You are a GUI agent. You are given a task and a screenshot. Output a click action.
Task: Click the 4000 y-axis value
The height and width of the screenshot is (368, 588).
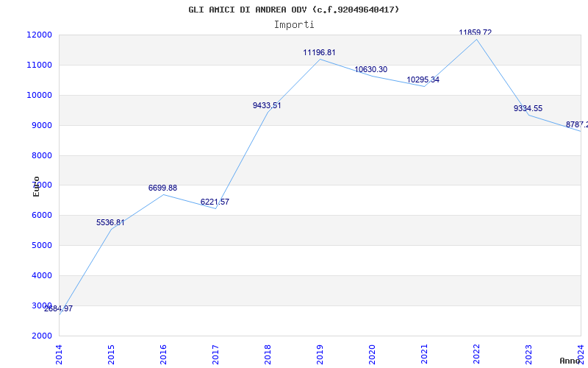tap(41, 275)
